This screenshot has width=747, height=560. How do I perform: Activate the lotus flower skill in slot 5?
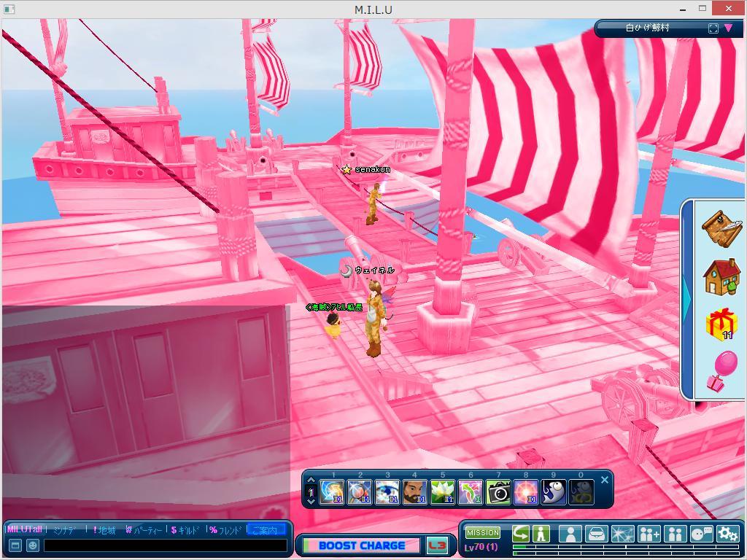(443, 492)
